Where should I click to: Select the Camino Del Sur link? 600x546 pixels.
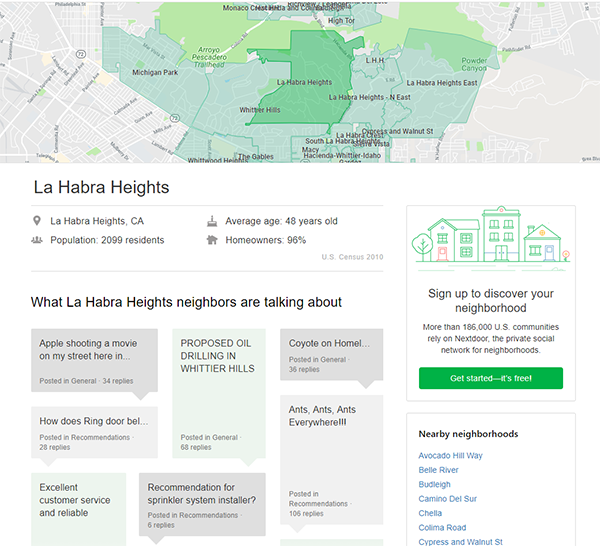coord(448,499)
